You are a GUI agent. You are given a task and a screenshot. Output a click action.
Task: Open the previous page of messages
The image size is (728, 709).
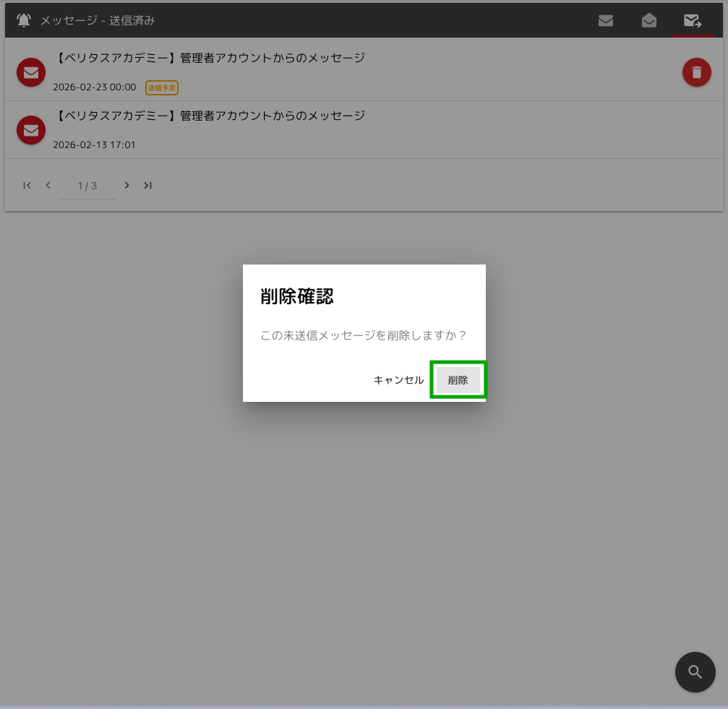pyautogui.click(x=48, y=185)
